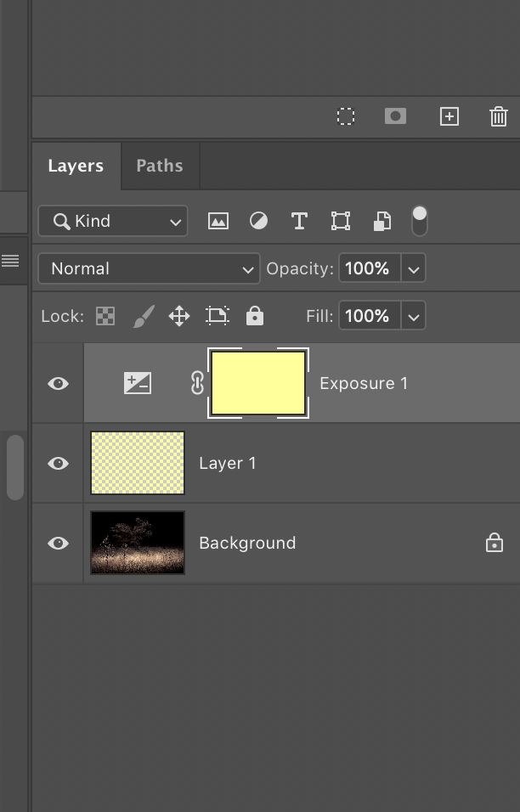Screen dimensions: 520x812
Task: Switch to Paths tab
Action: pyautogui.click(x=160, y=166)
